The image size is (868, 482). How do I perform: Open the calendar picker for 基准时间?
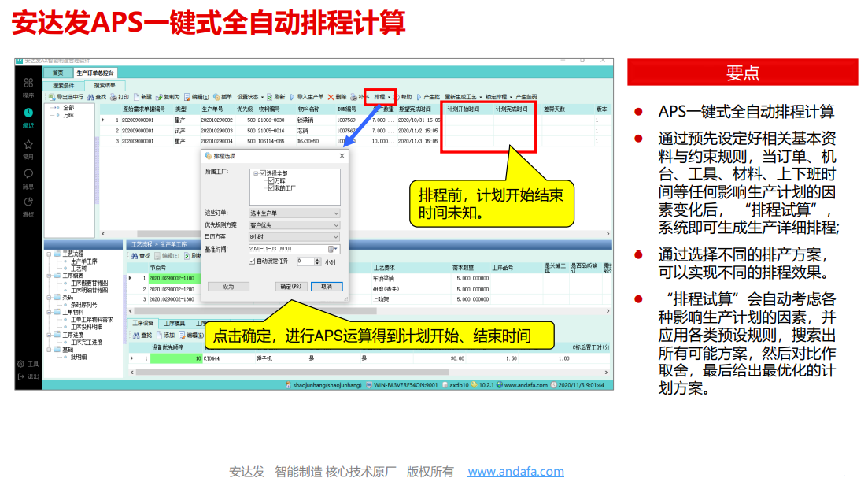(332, 250)
